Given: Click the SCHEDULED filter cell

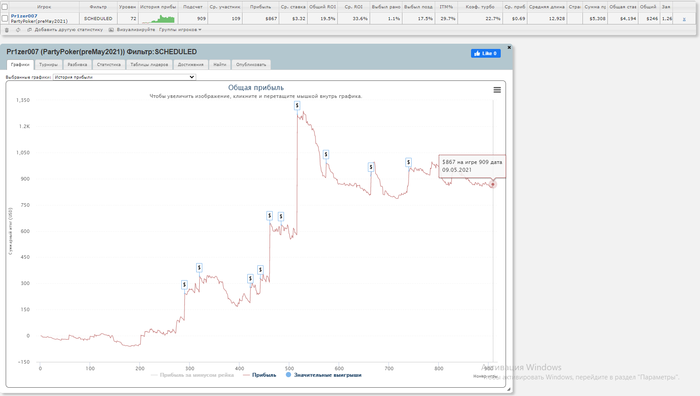Looking at the screenshot, I should 98,19.
